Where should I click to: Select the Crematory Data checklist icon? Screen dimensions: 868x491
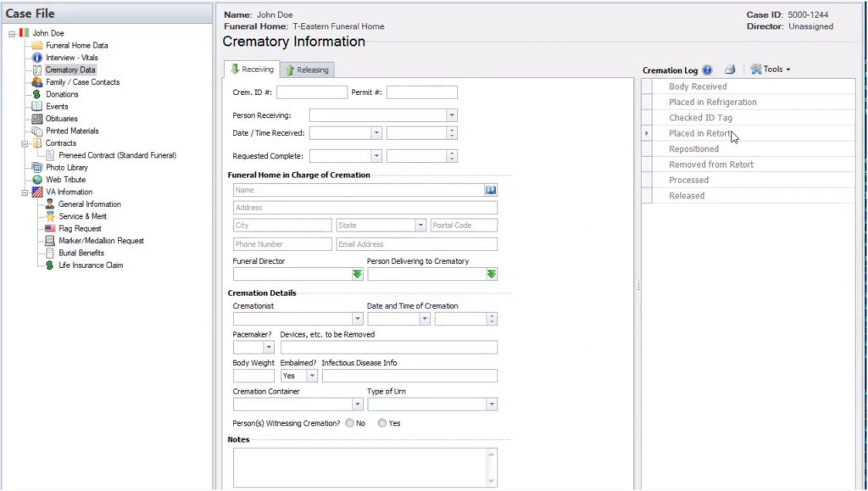(37, 70)
